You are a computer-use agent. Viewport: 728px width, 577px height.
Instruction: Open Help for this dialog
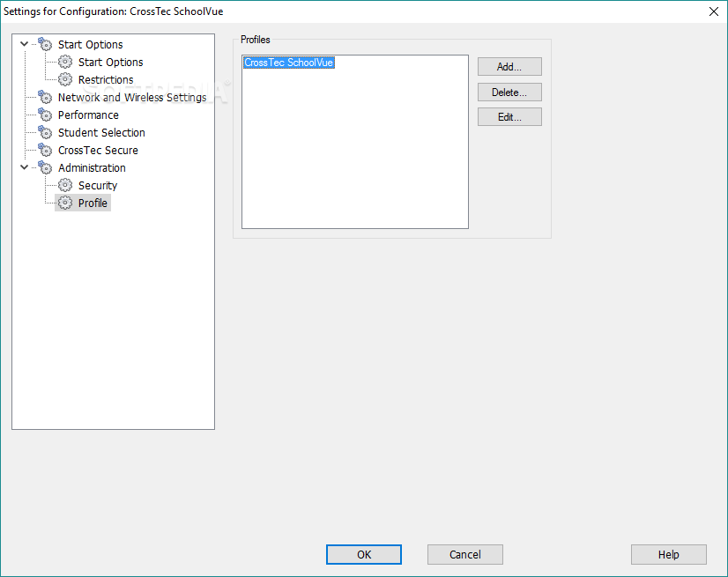(669, 555)
